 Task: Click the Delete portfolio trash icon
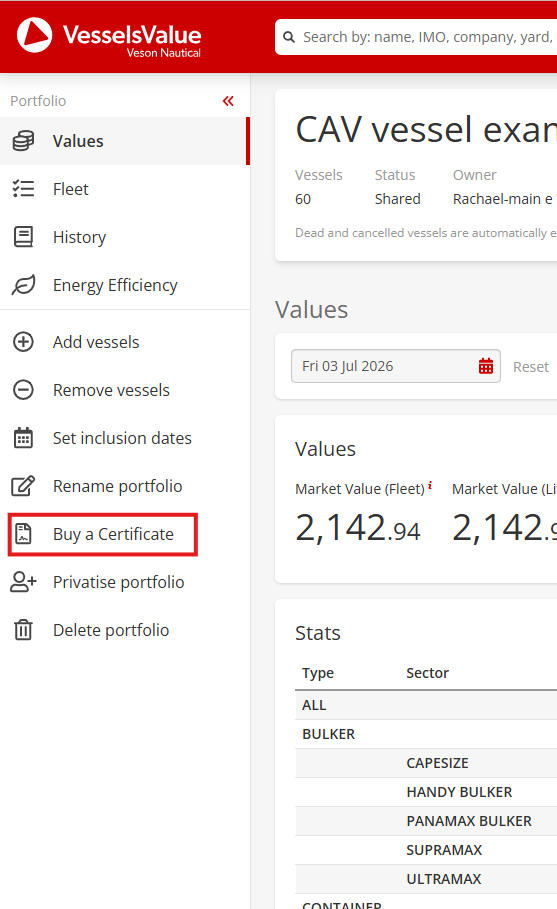(23, 630)
